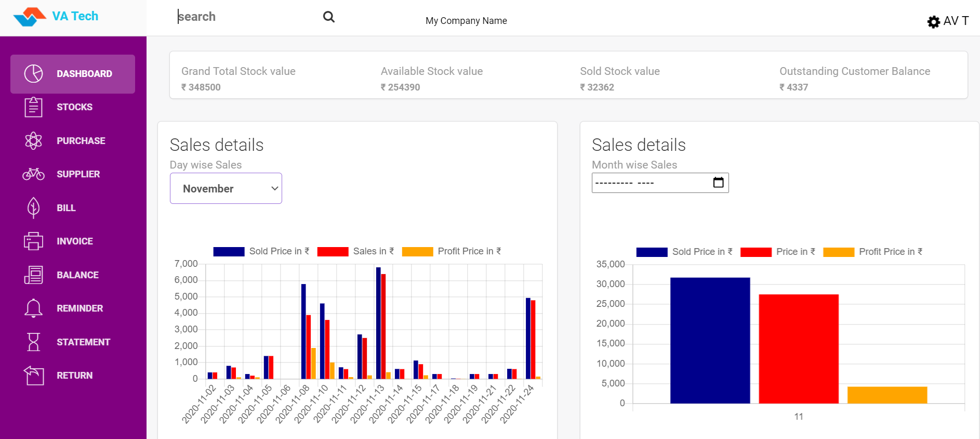This screenshot has width=980, height=439.
Task: Click the Reminder bell icon
Action: click(34, 308)
